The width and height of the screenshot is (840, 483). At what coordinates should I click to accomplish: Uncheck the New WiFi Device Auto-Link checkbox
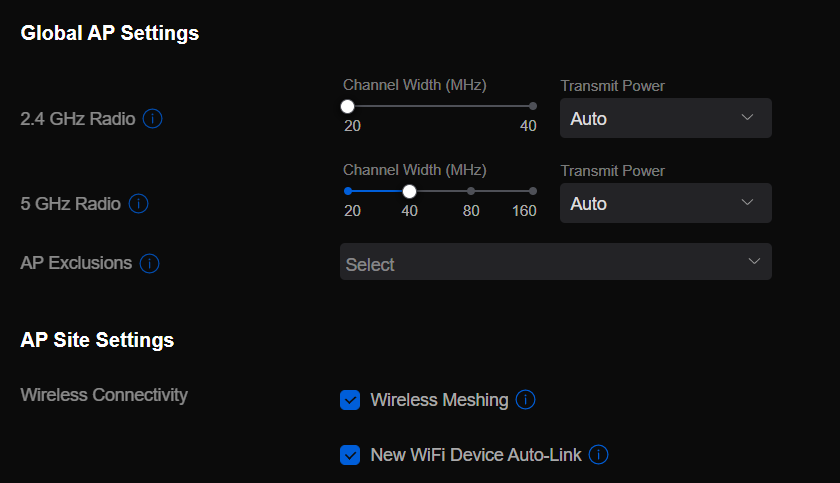[350, 455]
